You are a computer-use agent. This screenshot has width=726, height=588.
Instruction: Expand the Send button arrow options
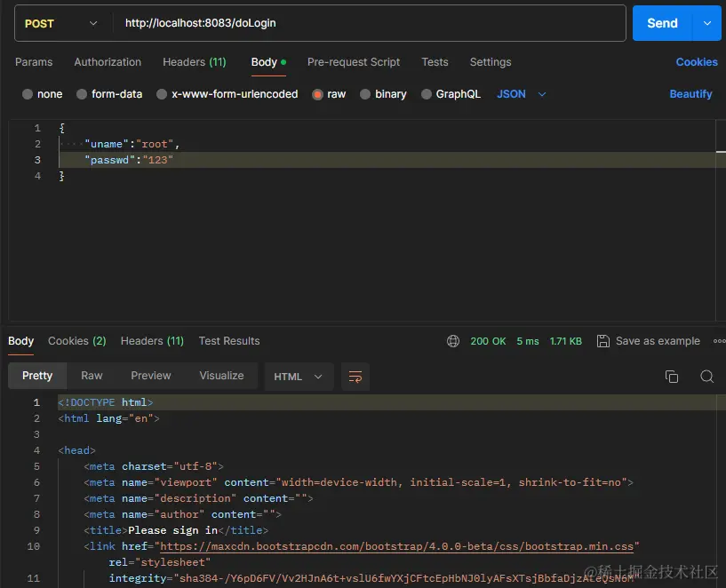pyautogui.click(x=707, y=24)
